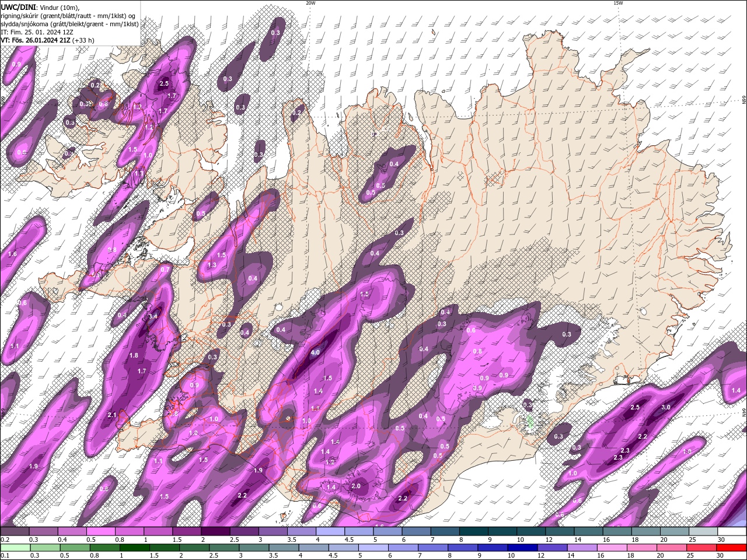
Task: Select the darkest purple 2–2.5 swatch in upper legend
Action: tap(215, 531)
